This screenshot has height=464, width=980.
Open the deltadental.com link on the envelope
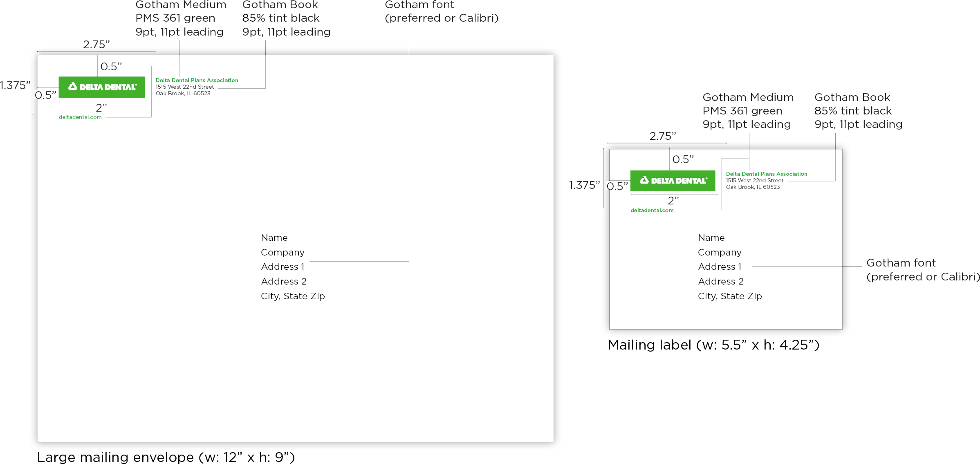click(80, 117)
